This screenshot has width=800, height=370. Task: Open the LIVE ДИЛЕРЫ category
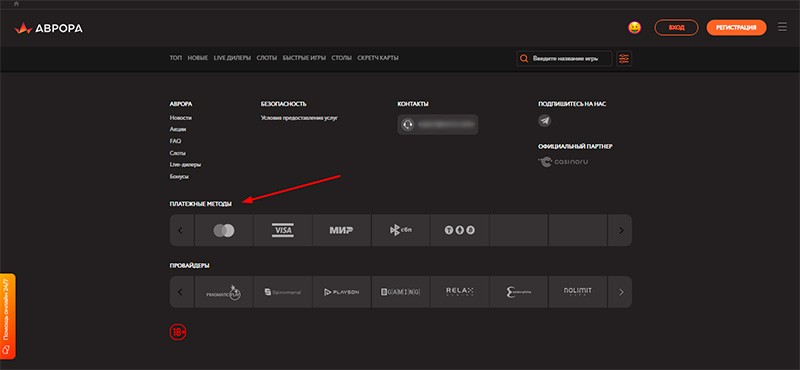pos(232,58)
